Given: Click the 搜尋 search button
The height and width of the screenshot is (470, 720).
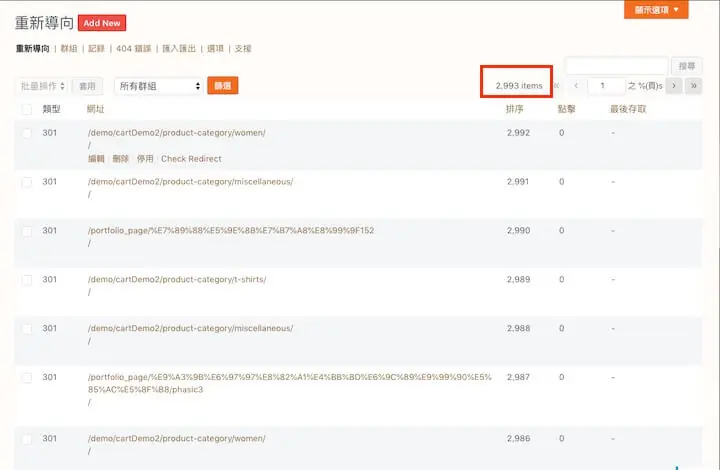Looking at the screenshot, I should click(686, 66).
